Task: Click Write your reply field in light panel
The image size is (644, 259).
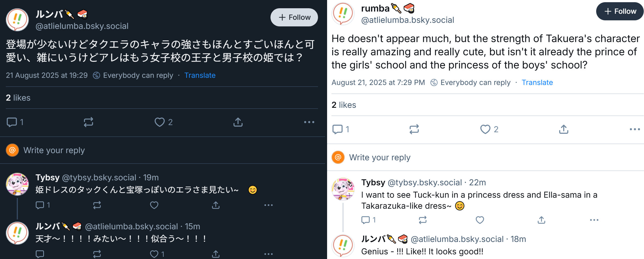Action: point(485,158)
